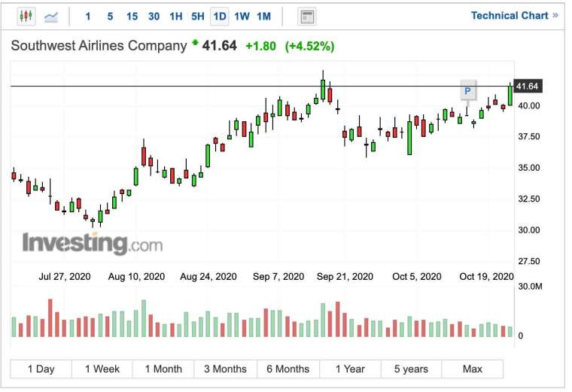
Task: Switch to the area line chart icon
Action: (50, 17)
